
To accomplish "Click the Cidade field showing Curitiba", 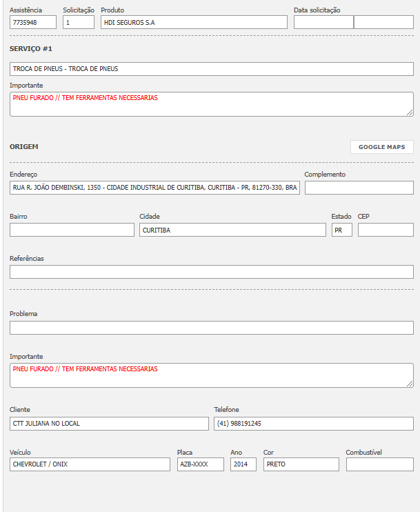I will (232, 230).
